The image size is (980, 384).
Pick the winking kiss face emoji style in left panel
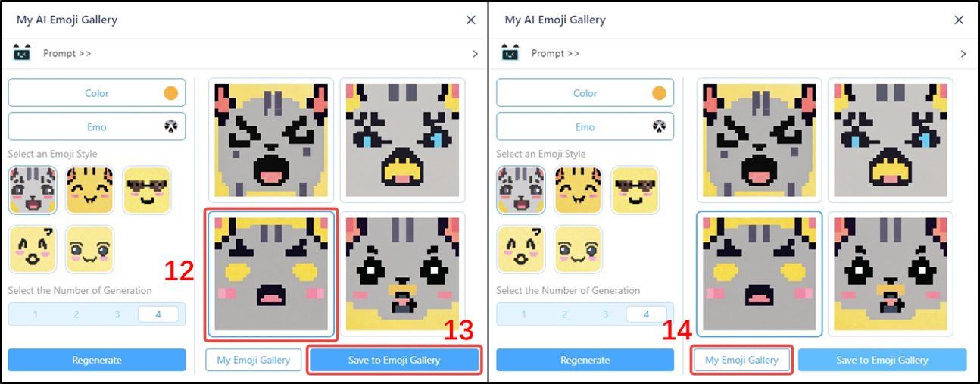33,249
